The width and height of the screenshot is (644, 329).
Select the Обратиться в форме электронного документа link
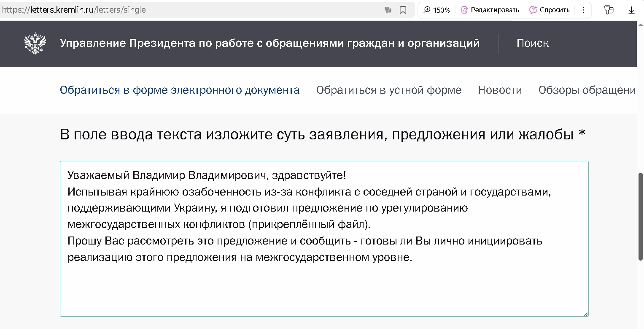coord(180,90)
